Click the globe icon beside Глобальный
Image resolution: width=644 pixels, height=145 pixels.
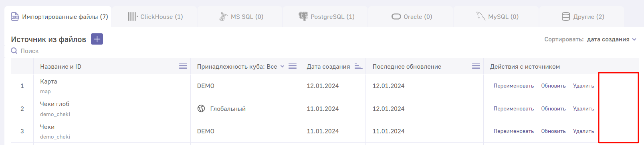tap(201, 108)
